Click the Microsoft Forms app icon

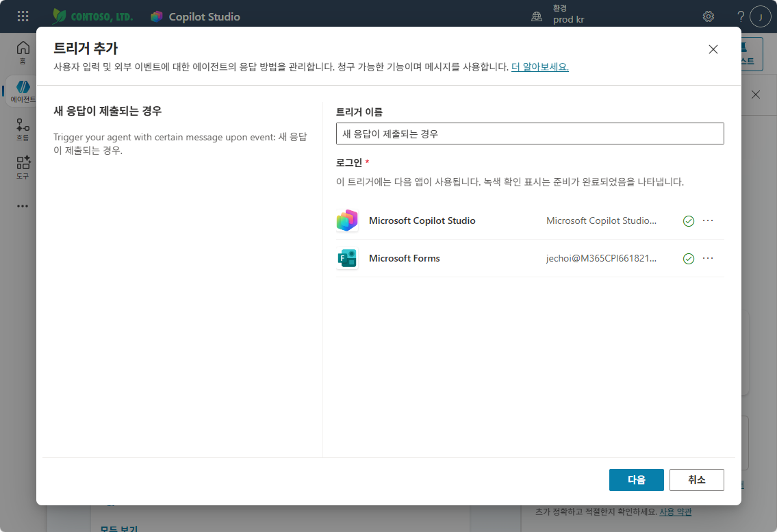point(347,258)
